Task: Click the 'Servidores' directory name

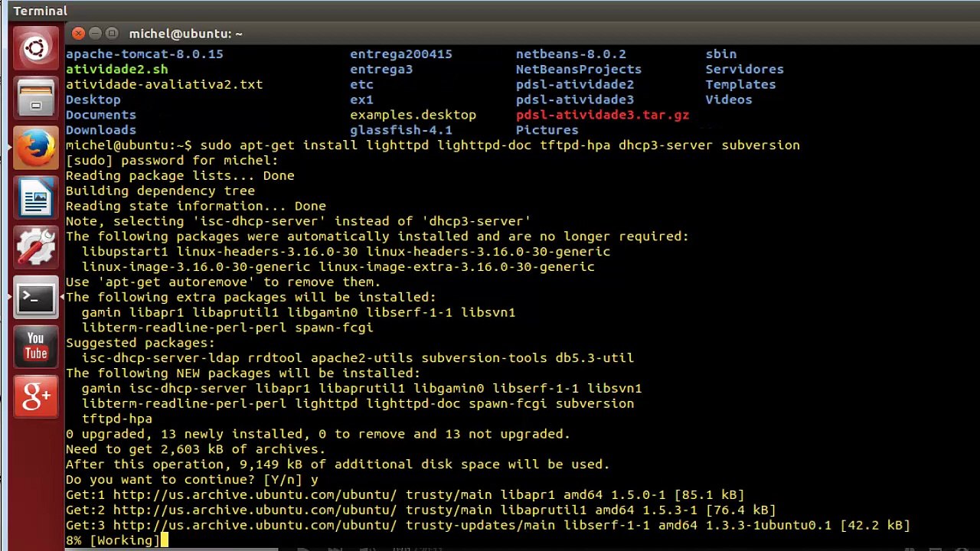Action: [744, 70]
